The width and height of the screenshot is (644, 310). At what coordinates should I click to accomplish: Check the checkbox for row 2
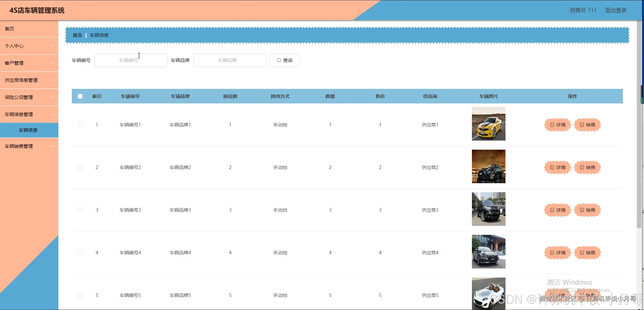click(80, 167)
